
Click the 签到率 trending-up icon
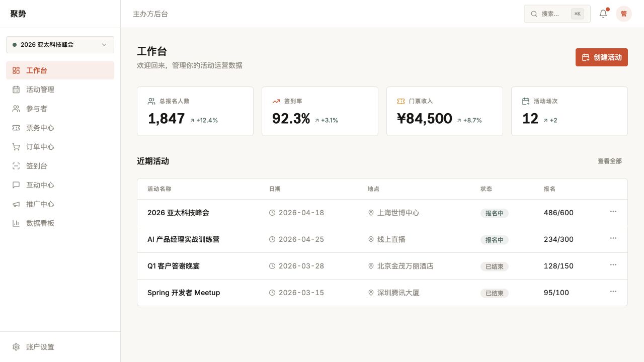click(x=276, y=101)
